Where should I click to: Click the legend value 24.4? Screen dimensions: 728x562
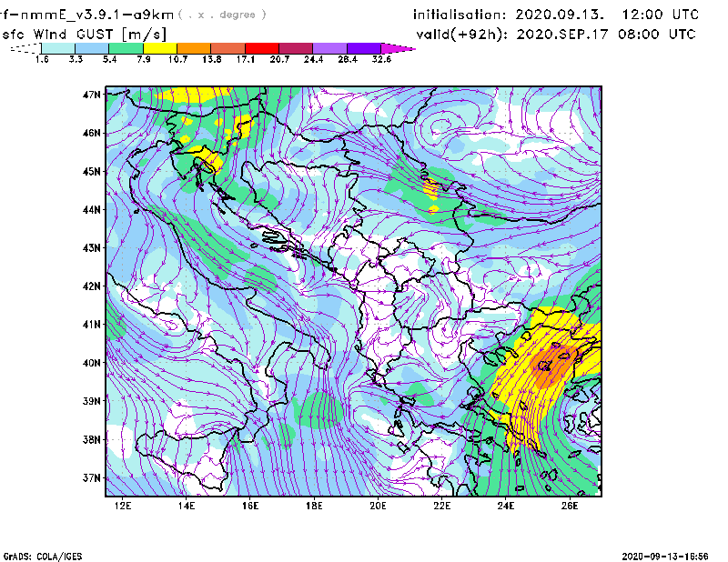click(313, 59)
